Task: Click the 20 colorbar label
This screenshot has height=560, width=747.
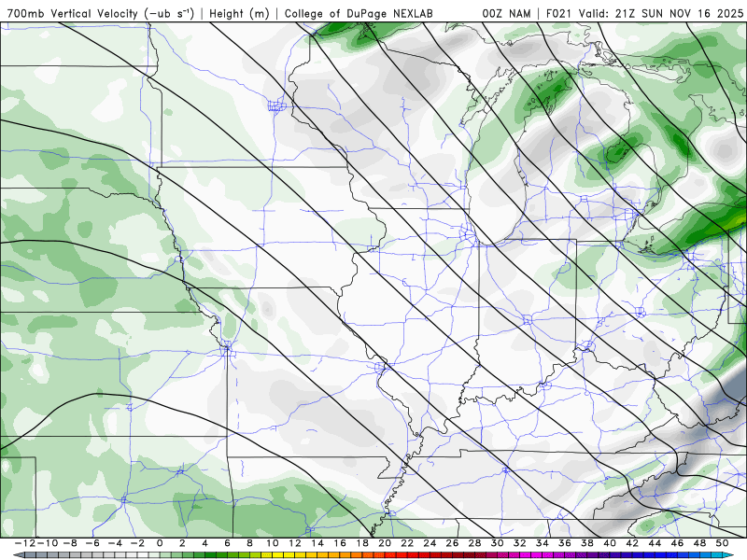Action: coord(385,543)
